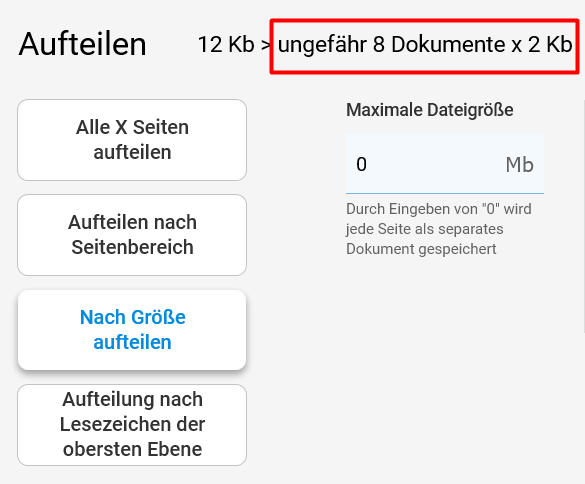Click the > arrow after 12 Kb
This screenshot has width=585, height=484.
(x=266, y=45)
